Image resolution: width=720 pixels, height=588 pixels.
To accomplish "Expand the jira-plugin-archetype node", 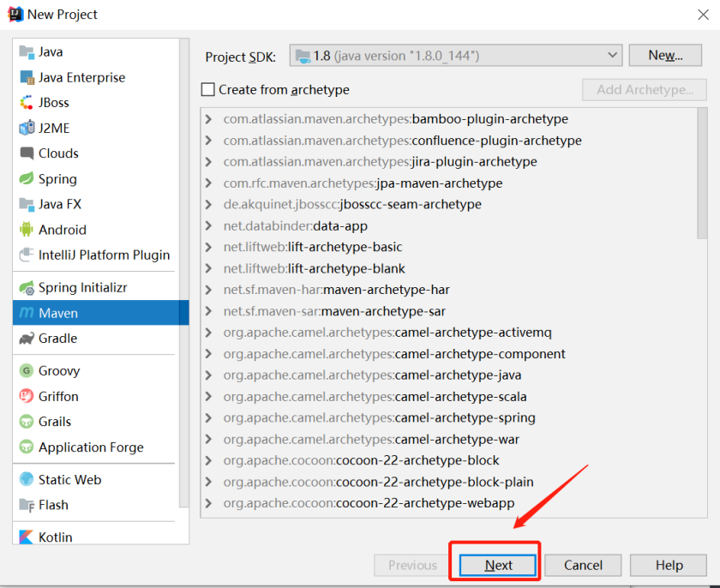I will (208, 162).
